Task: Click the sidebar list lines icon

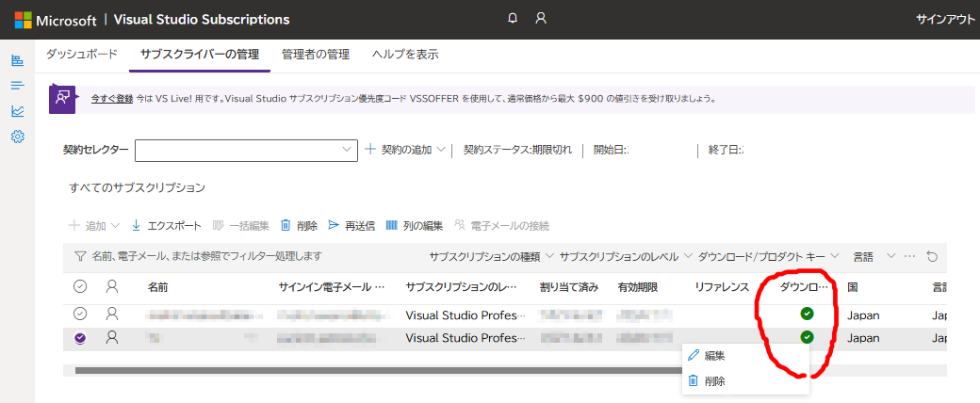Action: pos(18,85)
